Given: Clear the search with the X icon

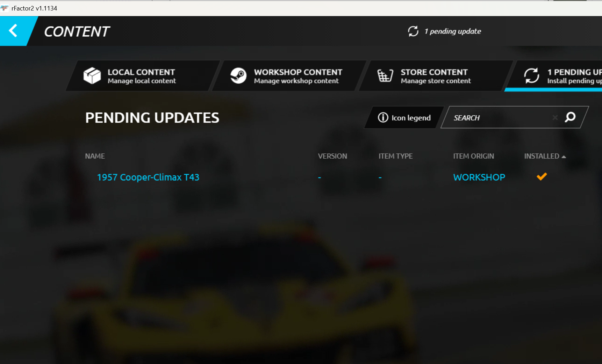Looking at the screenshot, I should (x=555, y=118).
